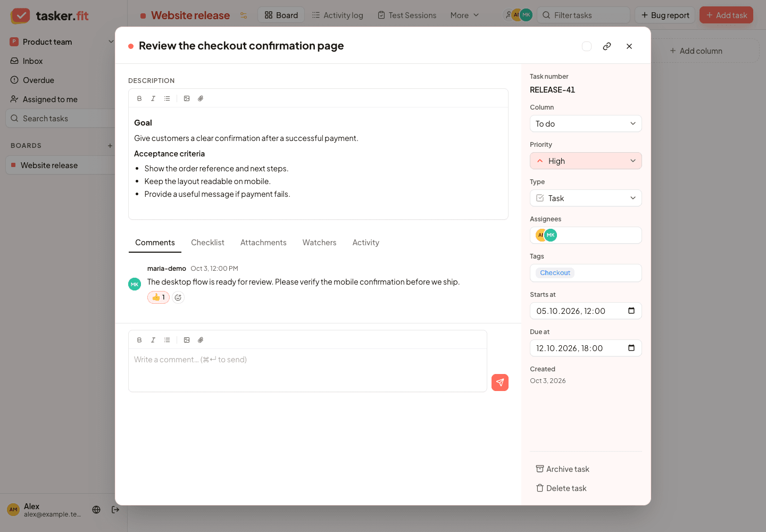The height and width of the screenshot is (532, 766).
Task: Open the Assignees field
Action: click(586, 235)
